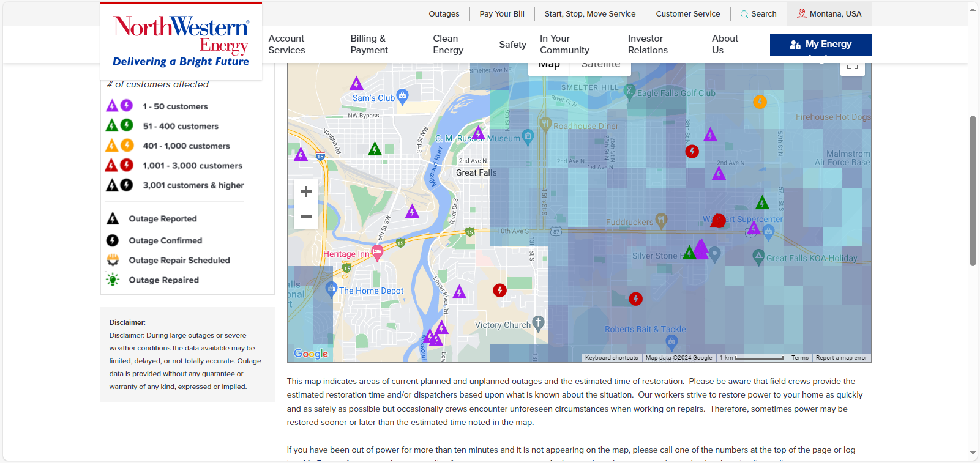The width and height of the screenshot is (980, 463).
Task: Click the purple outage triangle on C. M. Russell Museum label
Action: pos(478,133)
